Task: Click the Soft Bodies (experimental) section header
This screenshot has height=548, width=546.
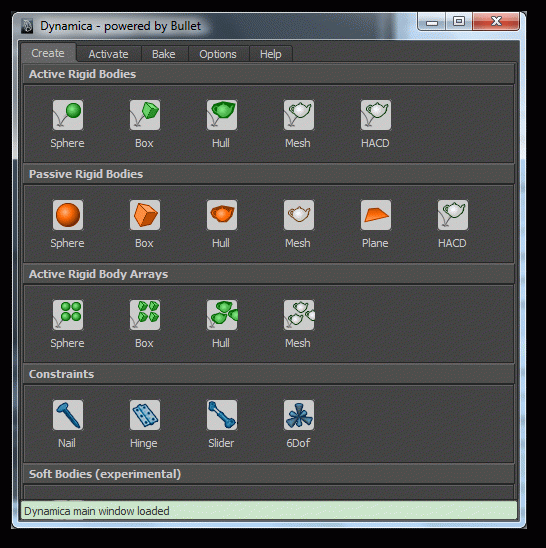Action: [269, 474]
